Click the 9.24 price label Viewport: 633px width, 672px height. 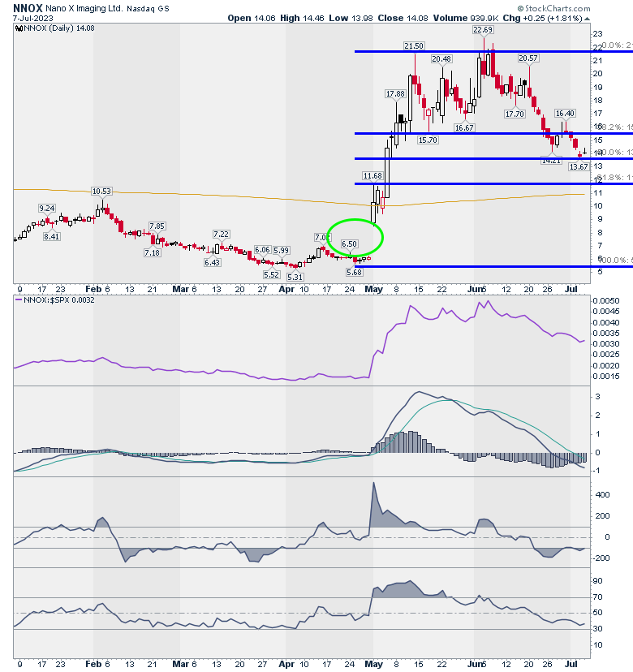47,209
